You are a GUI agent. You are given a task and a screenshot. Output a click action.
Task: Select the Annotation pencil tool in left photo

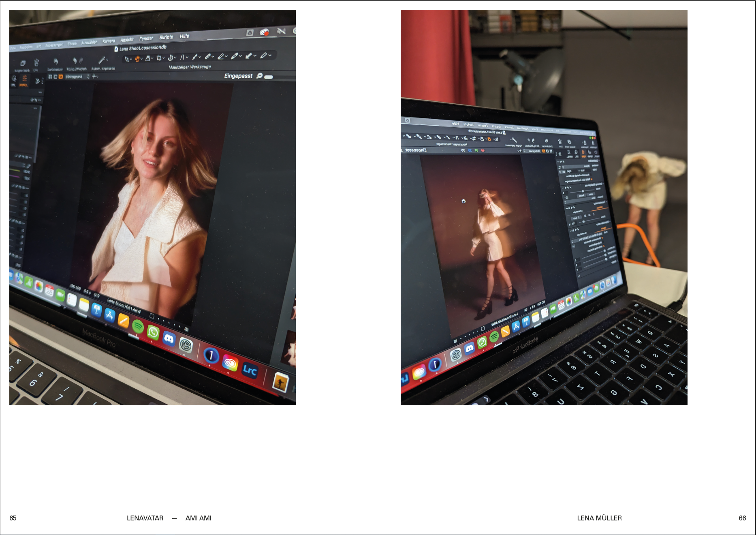(263, 56)
